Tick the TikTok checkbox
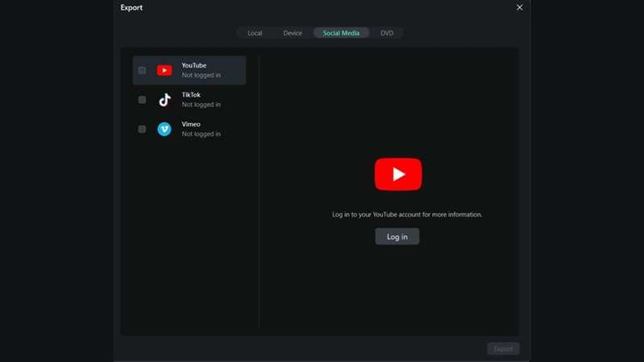The image size is (644, 362). point(142,100)
